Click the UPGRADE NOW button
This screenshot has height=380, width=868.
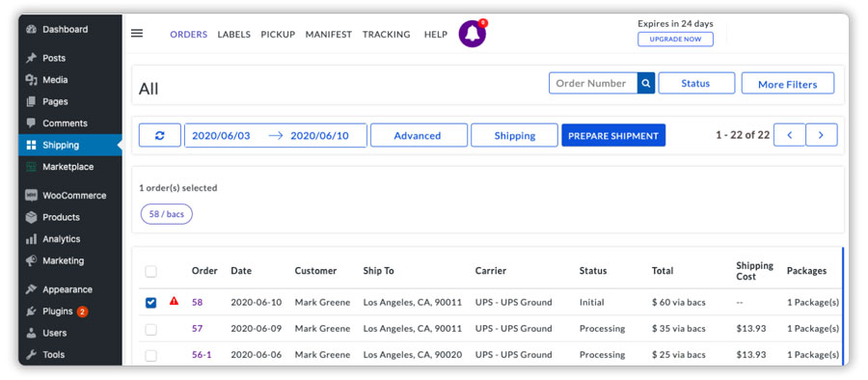pyautogui.click(x=675, y=40)
